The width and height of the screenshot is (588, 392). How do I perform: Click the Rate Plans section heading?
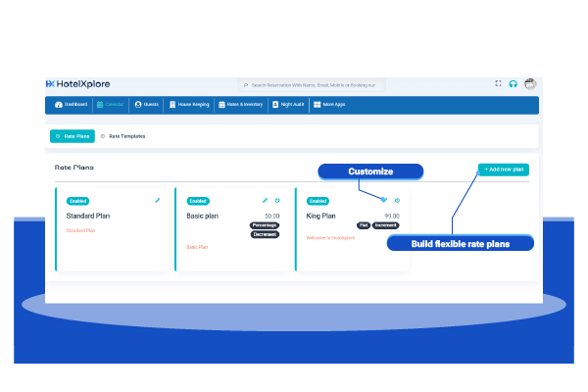coord(74,168)
